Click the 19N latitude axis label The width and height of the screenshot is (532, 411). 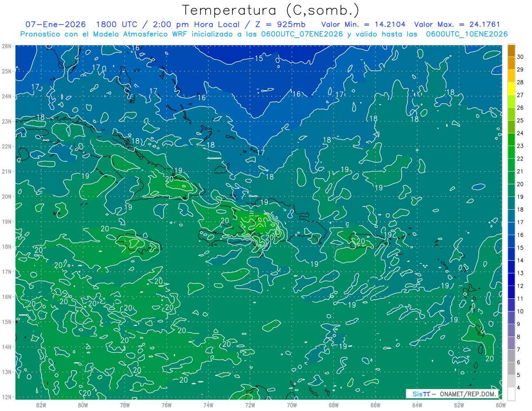[x=6, y=221]
